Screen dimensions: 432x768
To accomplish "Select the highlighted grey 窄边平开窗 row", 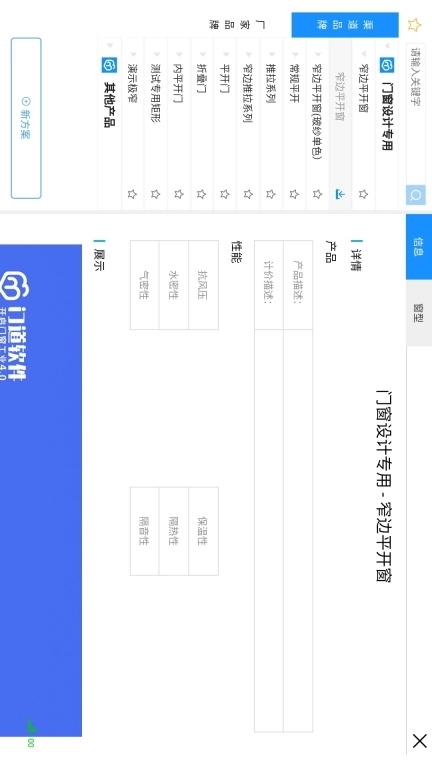I will (x=340, y=124).
